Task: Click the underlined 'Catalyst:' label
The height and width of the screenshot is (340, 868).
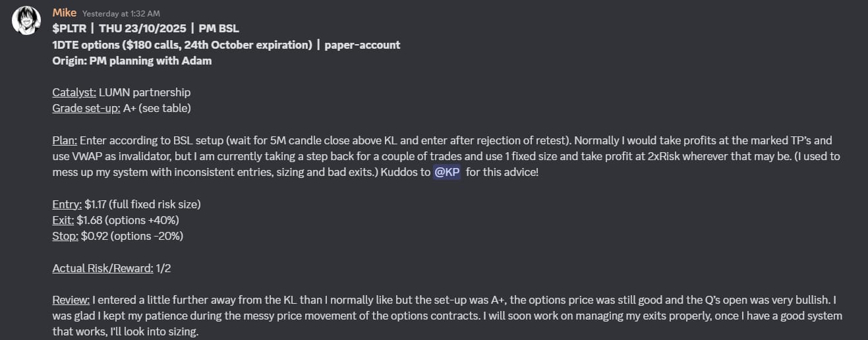Action: coord(74,92)
